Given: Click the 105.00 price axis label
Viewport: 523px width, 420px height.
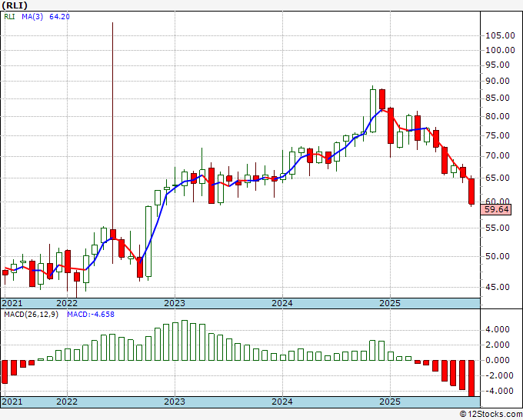Looking at the screenshot, I should pos(500,35).
